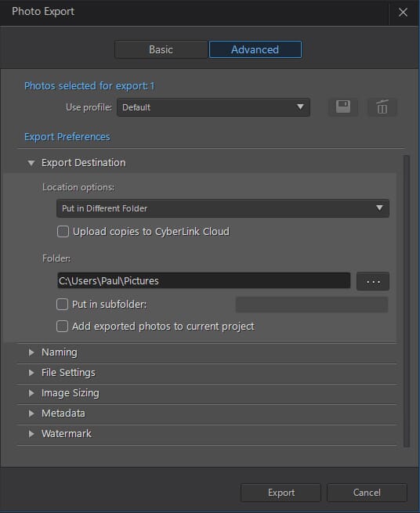Click the save profile floppy disk icon

click(343, 107)
